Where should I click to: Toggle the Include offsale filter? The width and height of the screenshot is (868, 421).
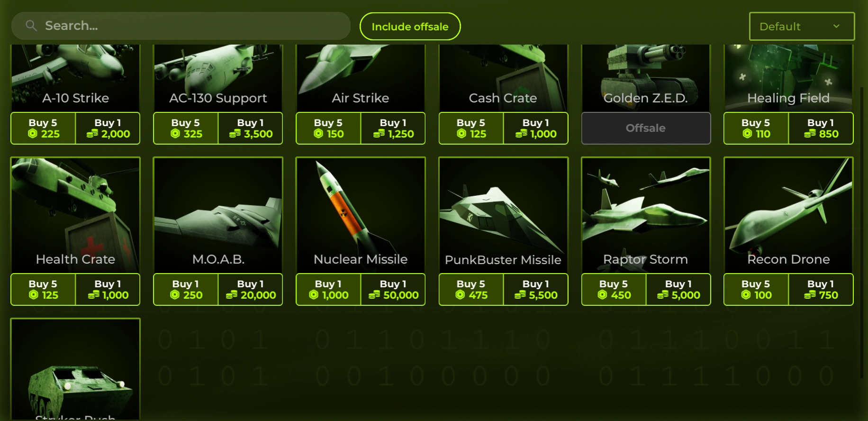(410, 27)
